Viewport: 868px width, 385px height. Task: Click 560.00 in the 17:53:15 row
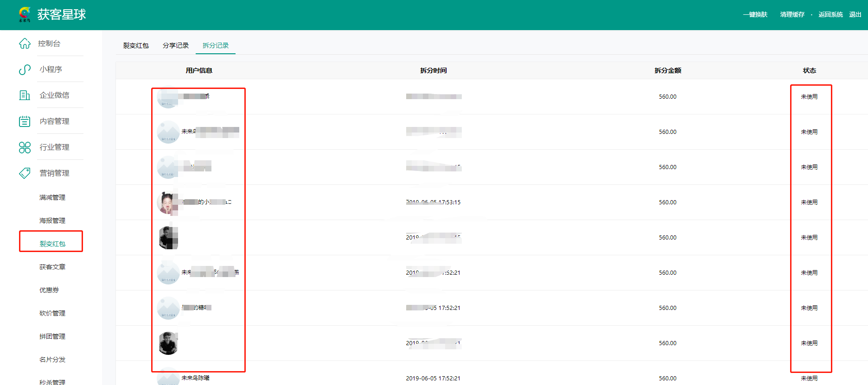click(668, 202)
